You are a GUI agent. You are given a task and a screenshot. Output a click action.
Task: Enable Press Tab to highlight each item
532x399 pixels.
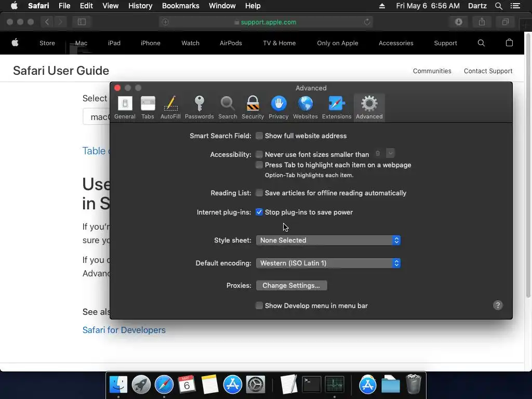pos(259,165)
